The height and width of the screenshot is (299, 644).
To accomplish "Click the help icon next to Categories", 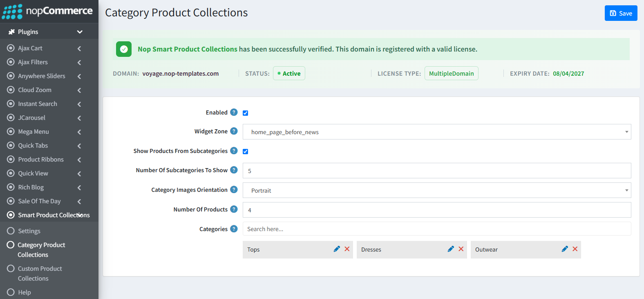I will pyautogui.click(x=234, y=229).
